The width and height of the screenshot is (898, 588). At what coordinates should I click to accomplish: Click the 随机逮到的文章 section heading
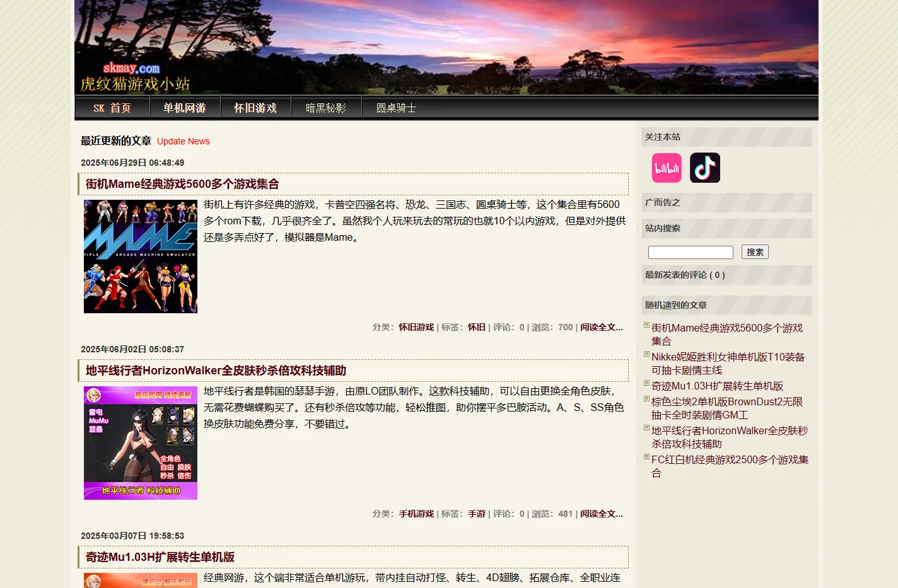pos(676,306)
